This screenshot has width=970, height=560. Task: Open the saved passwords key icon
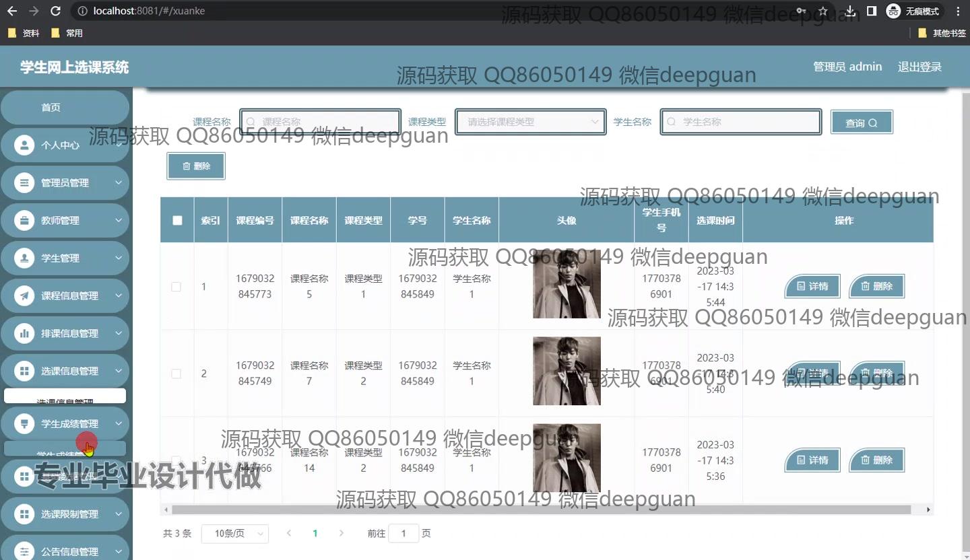tap(801, 11)
